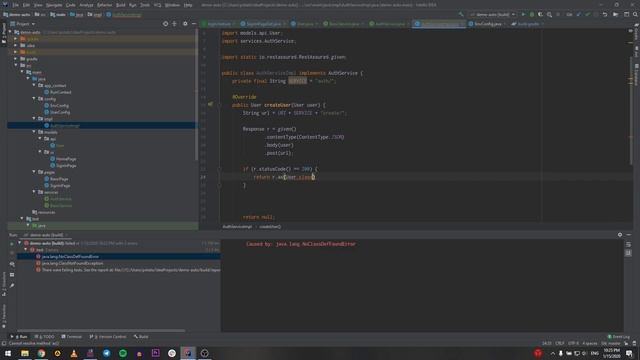This screenshot has height=360, width=640.
Task: Open the Run tool window tab
Action: click(19, 337)
